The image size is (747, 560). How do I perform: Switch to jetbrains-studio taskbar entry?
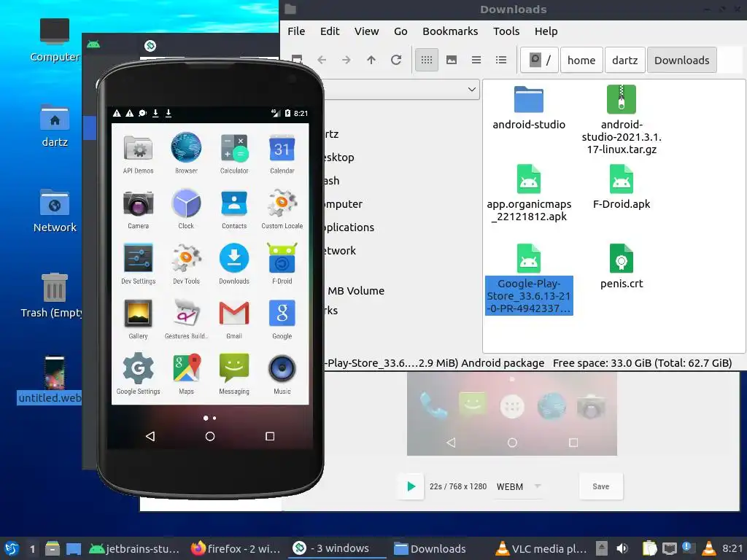click(134, 548)
